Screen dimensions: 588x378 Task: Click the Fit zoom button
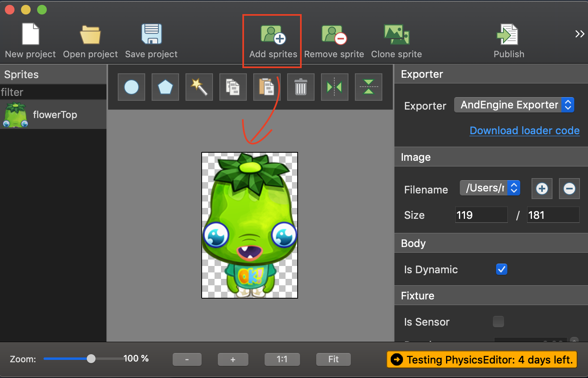[334, 359]
